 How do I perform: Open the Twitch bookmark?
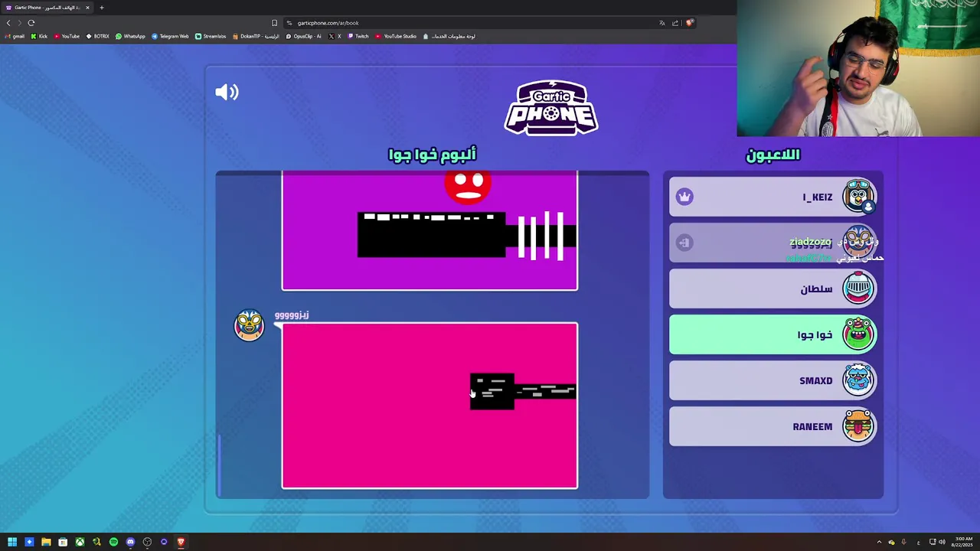click(358, 36)
